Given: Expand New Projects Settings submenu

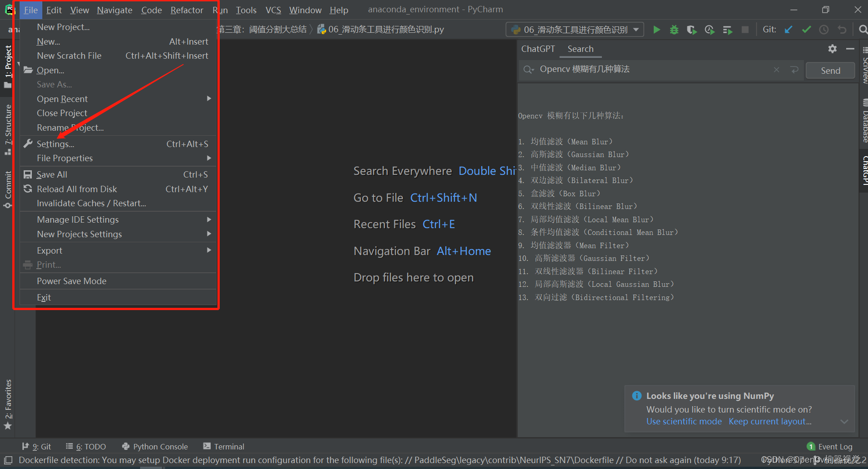Looking at the screenshot, I should (x=118, y=234).
